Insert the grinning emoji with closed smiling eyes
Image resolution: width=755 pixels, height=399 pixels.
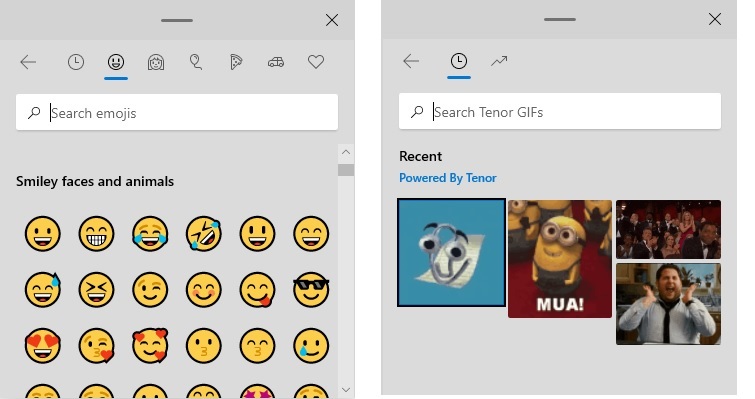tap(311, 234)
